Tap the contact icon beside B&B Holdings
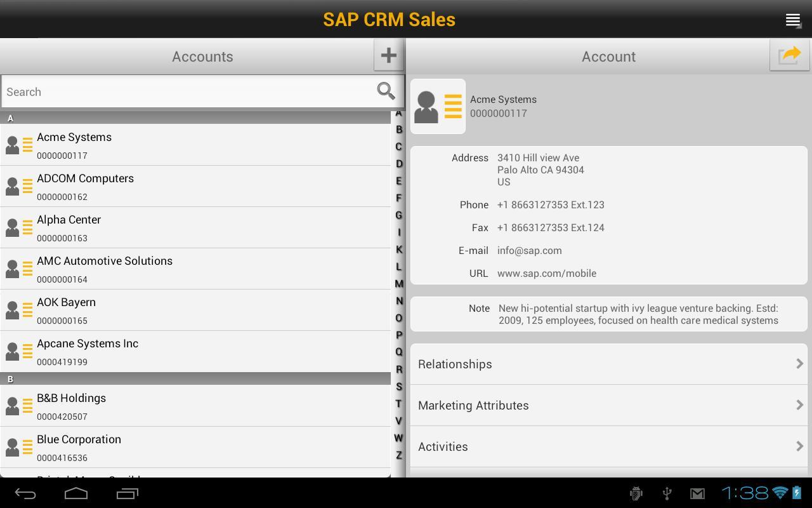812x508 pixels. click(x=14, y=406)
